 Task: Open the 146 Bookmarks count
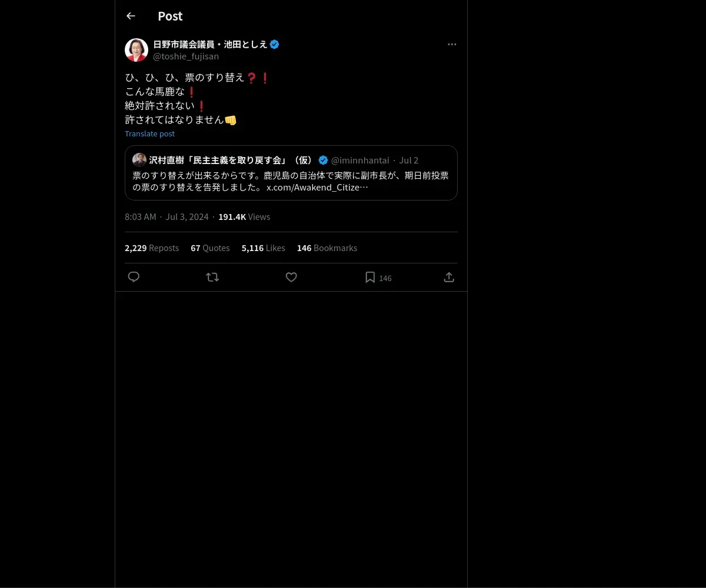pyautogui.click(x=327, y=248)
